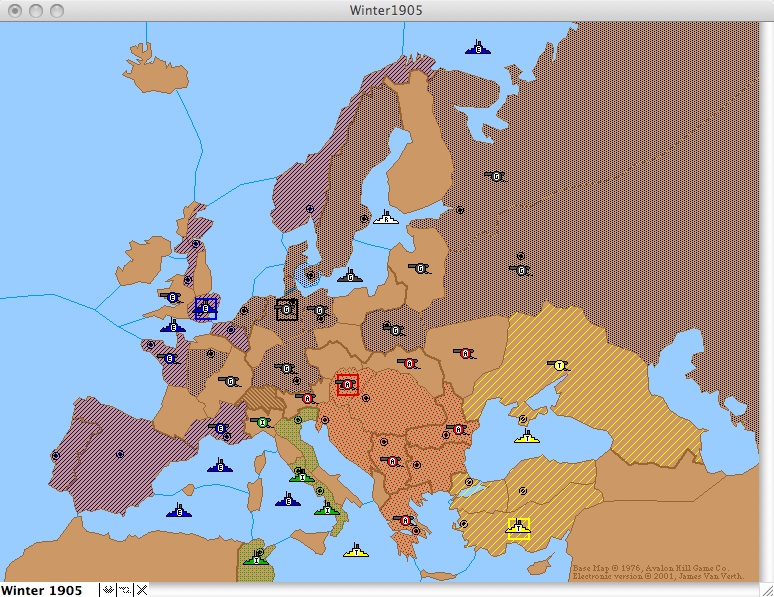774x597 pixels.
Task: Select the German army in Livonia
Action: [x=420, y=269]
